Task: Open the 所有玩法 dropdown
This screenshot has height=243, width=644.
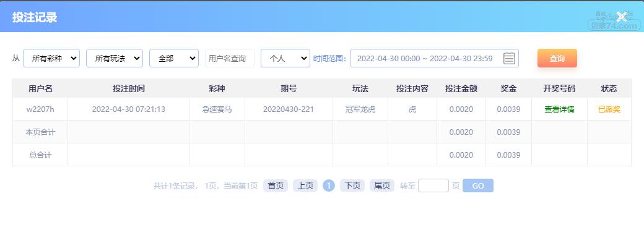Action: [115, 58]
